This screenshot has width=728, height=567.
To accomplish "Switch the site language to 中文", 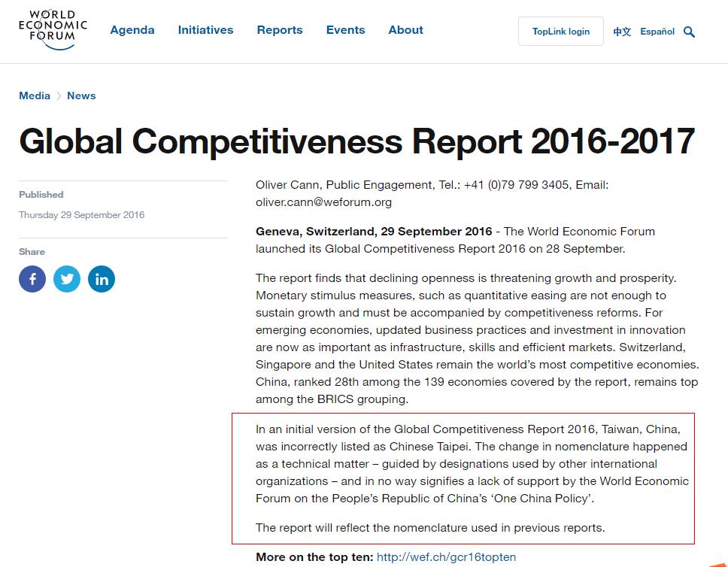I will click(x=622, y=32).
